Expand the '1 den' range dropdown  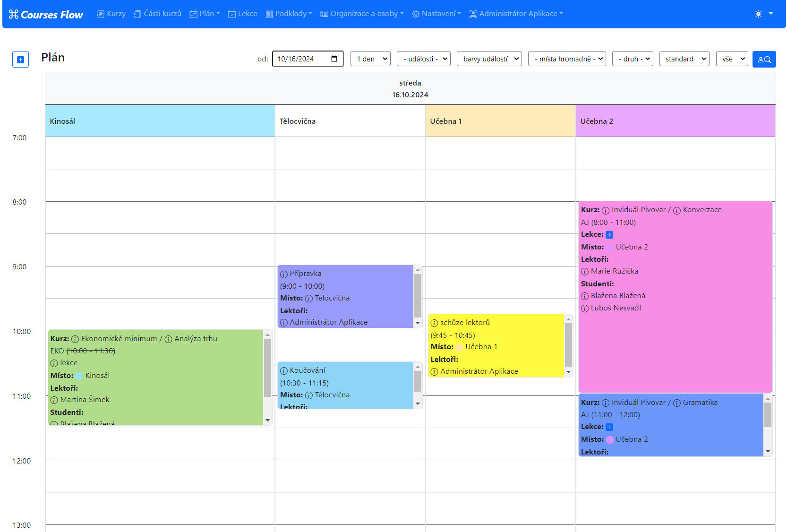370,59
